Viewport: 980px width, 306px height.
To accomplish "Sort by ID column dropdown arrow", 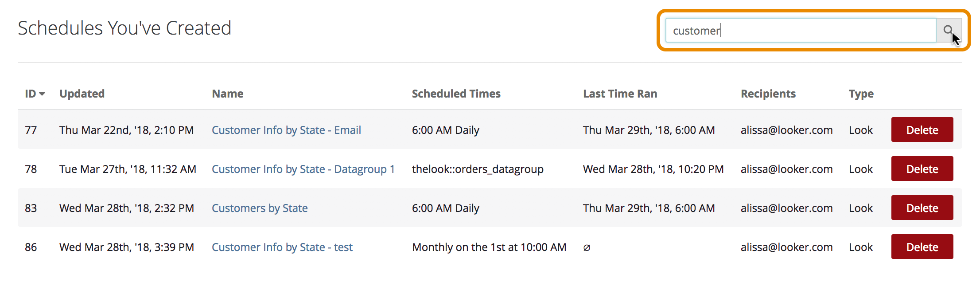I will coord(42,94).
